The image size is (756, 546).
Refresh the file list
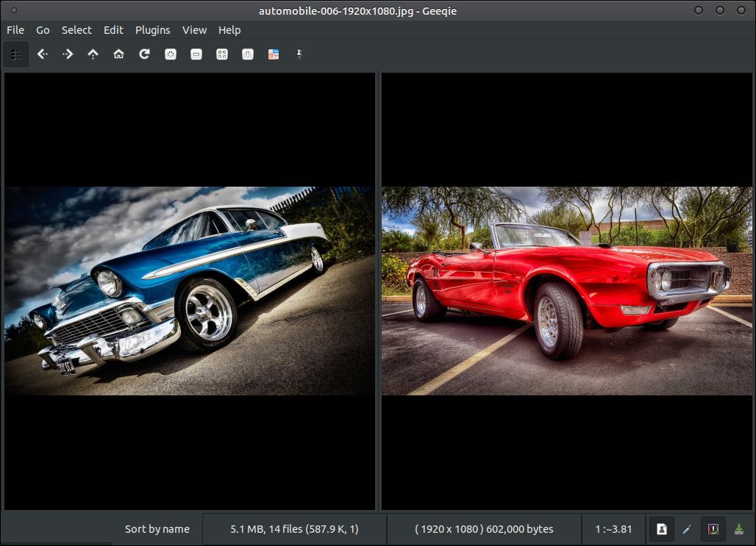[144, 54]
